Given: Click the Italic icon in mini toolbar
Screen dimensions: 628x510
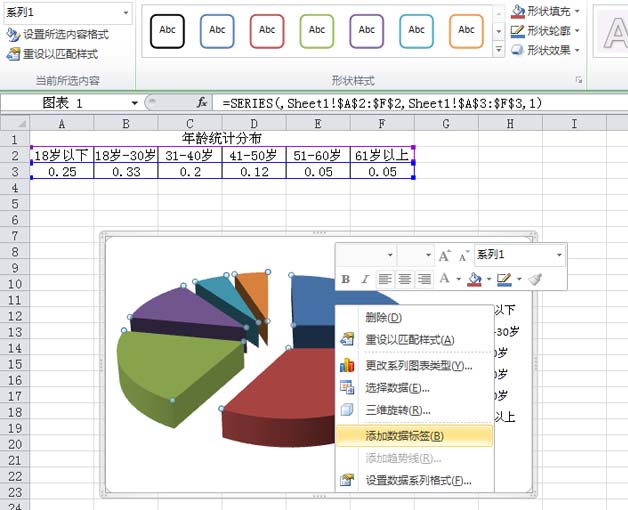Looking at the screenshot, I should tap(365, 279).
